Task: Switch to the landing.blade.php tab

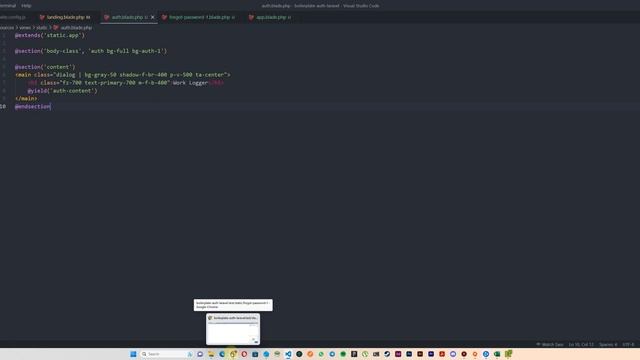Action: [65, 17]
